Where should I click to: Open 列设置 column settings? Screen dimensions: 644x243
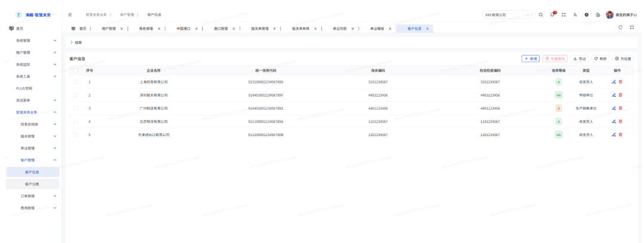pos(623,59)
